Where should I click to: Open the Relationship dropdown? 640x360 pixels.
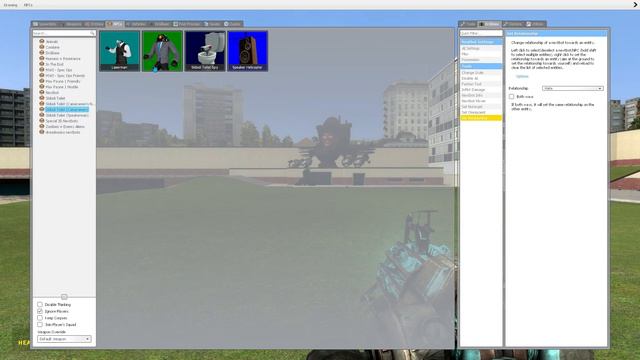(572, 88)
